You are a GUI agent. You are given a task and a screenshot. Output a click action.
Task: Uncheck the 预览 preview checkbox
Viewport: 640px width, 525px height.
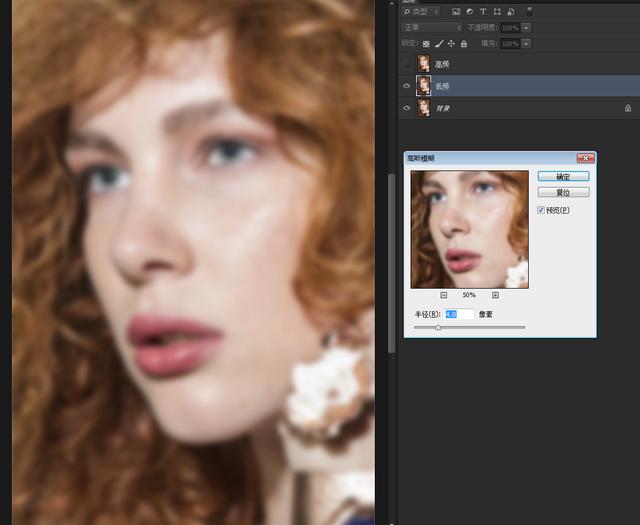pyautogui.click(x=541, y=210)
